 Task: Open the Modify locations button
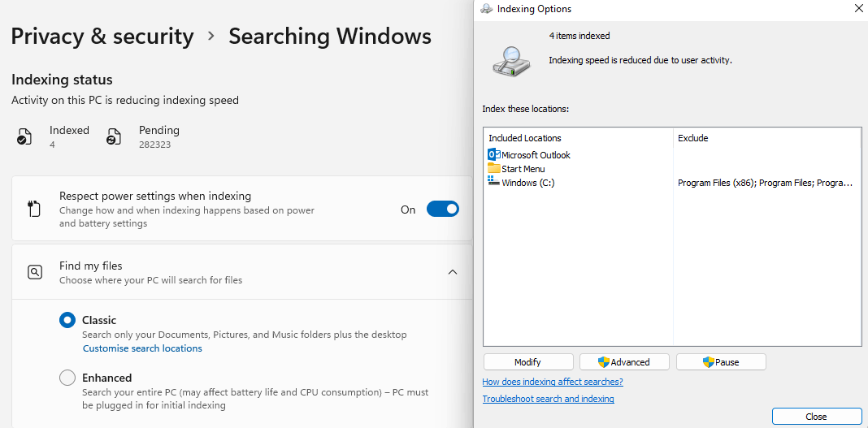528,362
